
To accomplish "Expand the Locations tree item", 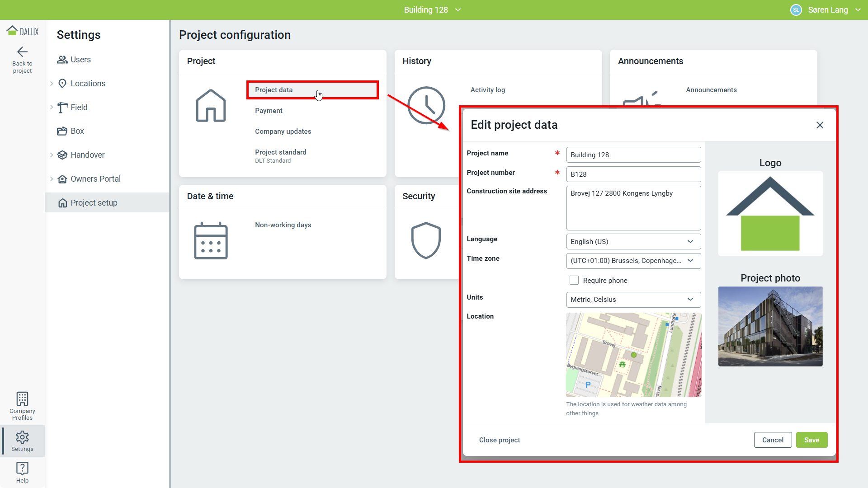I will coord(52,84).
